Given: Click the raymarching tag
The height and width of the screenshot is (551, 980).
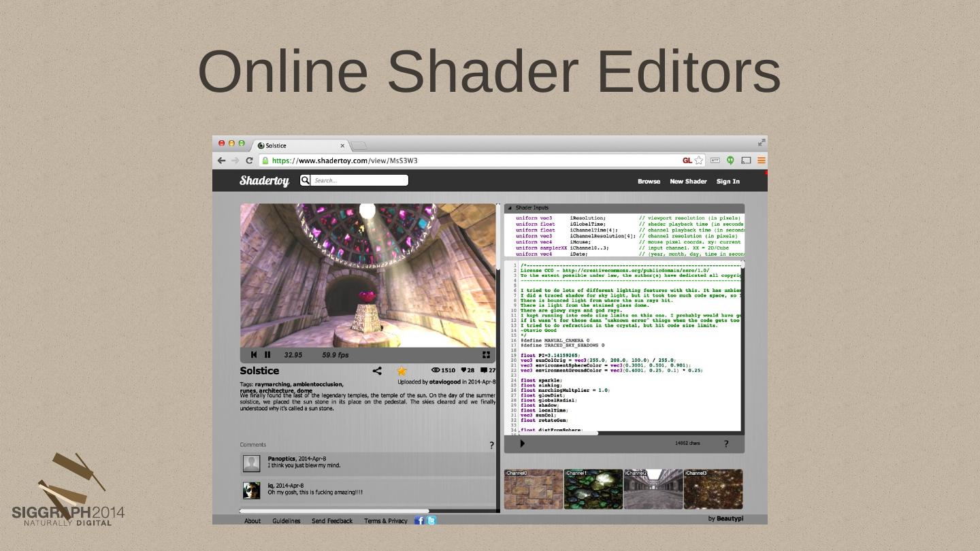Looking at the screenshot, I should click(273, 384).
